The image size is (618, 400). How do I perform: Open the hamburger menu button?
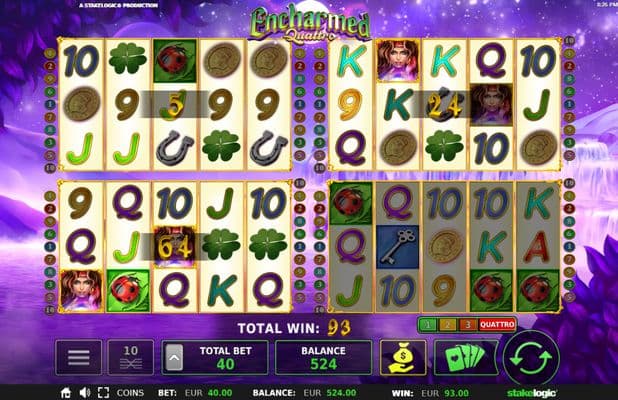(79, 357)
